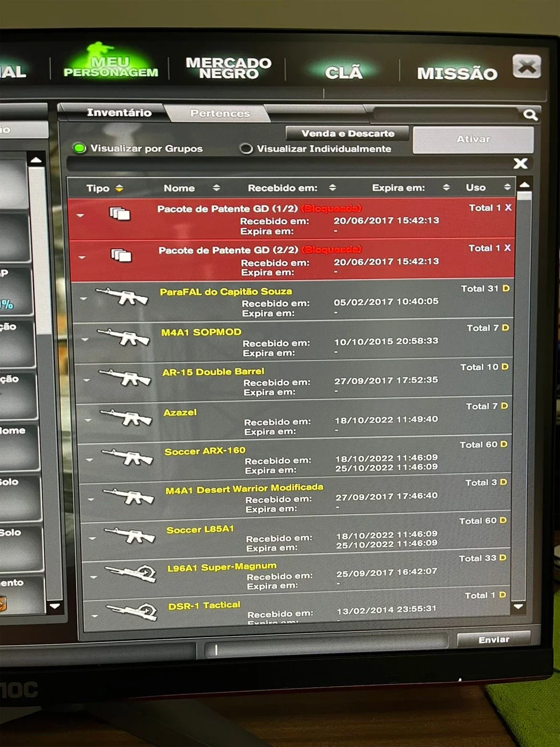Click the D mark on L96A1 Super-Magnum row
Viewport: 560px width, 747px height.
pyautogui.click(x=502, y=558)
